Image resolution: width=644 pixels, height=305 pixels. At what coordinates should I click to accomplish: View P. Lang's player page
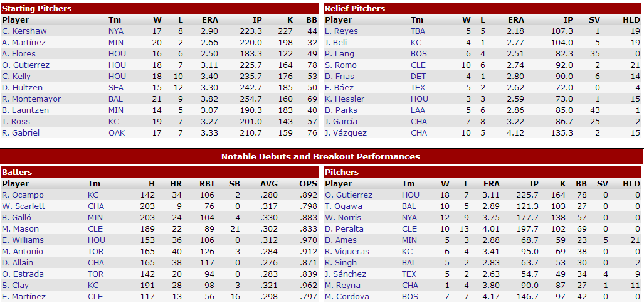point(340,53)
